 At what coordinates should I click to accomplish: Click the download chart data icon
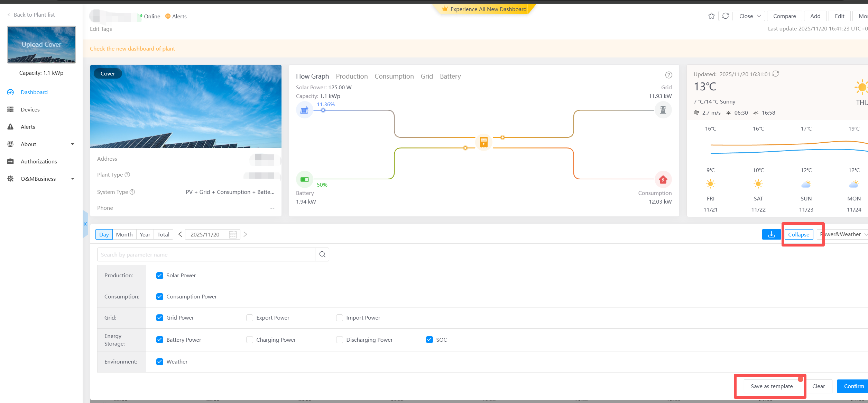click(771, 234)
